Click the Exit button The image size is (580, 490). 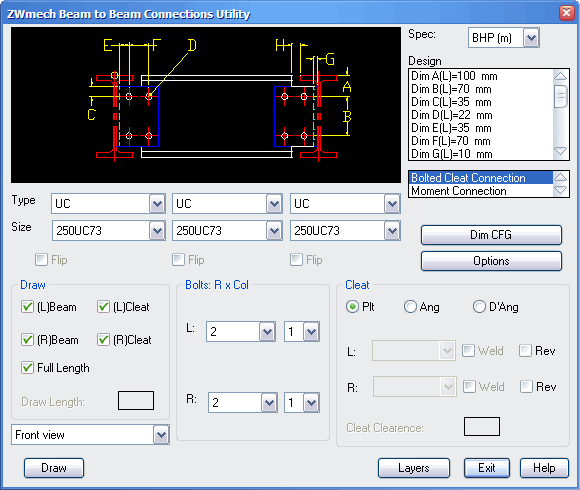pos(487,468)
